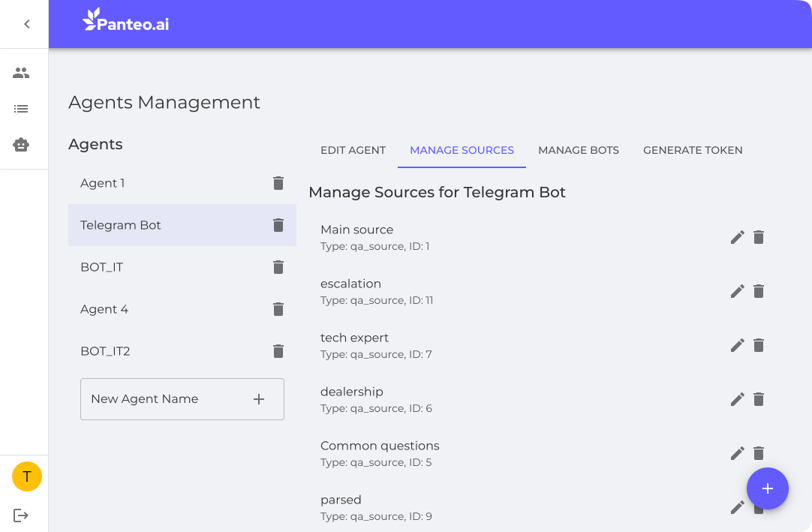
Task: Add new agent with the plus icon
Action: tap(259, 399)
